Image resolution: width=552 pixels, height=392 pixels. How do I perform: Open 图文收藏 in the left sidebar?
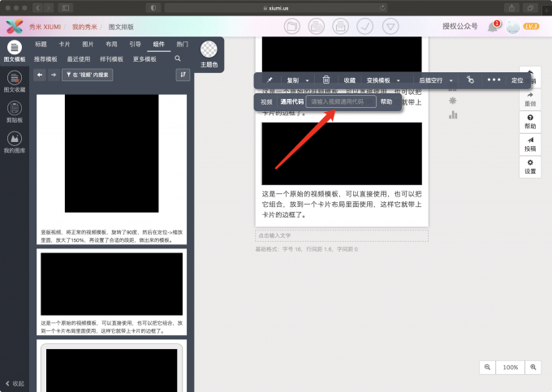click(x=14, y=81)
